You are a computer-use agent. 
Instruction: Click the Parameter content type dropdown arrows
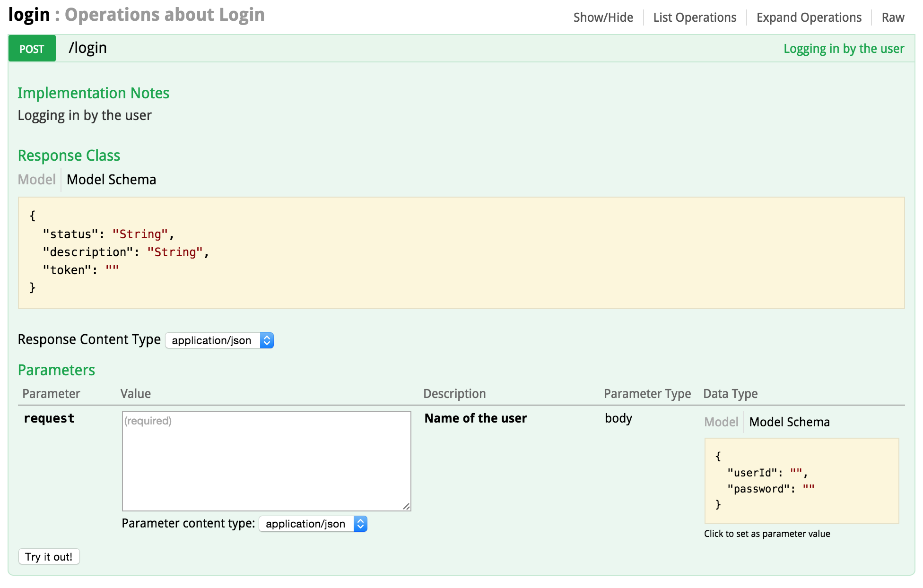pyautogui.click(x=360, y=524)
